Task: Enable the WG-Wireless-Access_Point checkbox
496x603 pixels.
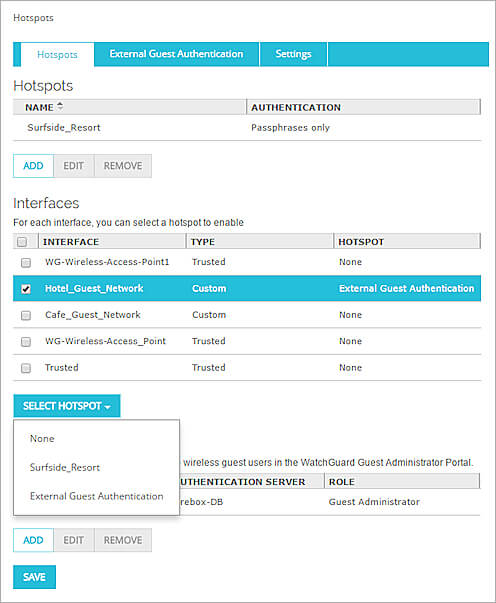Action: click(x=26, y=341)
